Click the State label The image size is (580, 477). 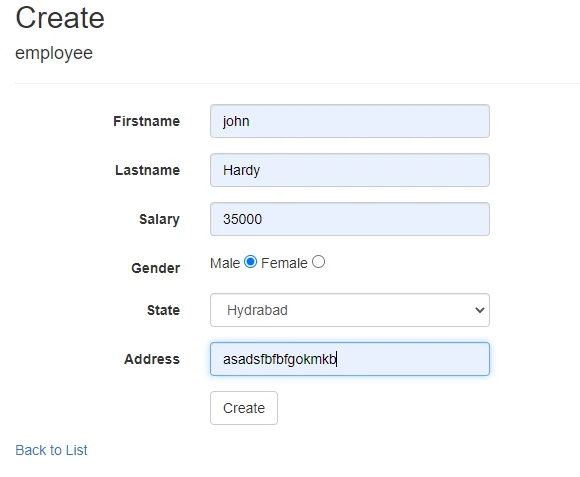click(x=163, y=310)
